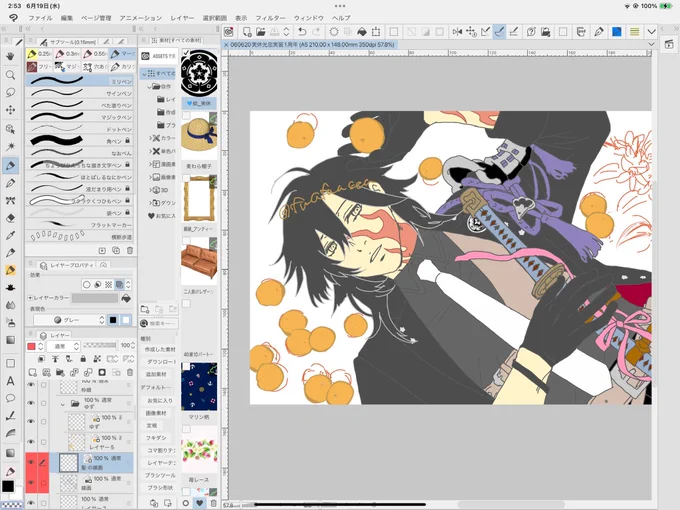Image resolution: width=680 pixels, height=510 pixels.
Task: Check the box beside レイヤー5 layer
Action: 43,441
